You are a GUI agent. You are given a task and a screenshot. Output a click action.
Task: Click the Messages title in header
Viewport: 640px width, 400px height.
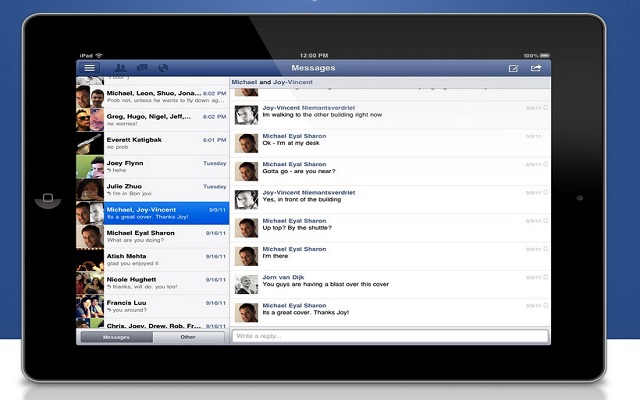(x=313, y=68)
